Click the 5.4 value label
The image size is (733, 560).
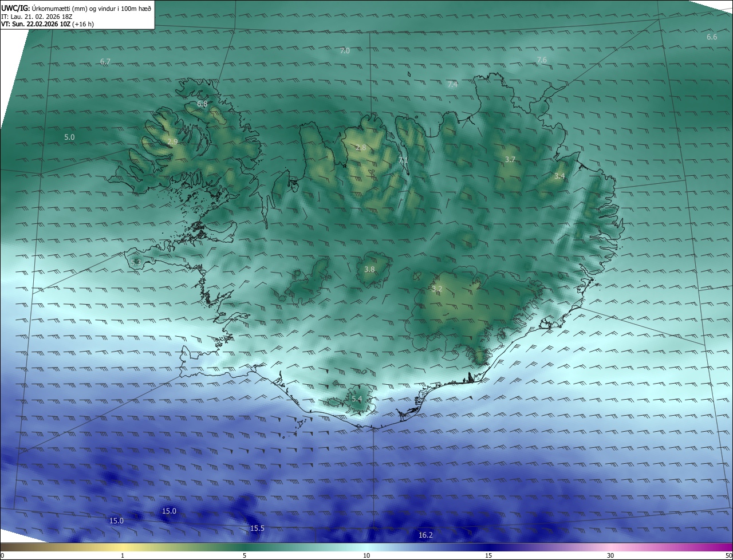click(357, 399)
